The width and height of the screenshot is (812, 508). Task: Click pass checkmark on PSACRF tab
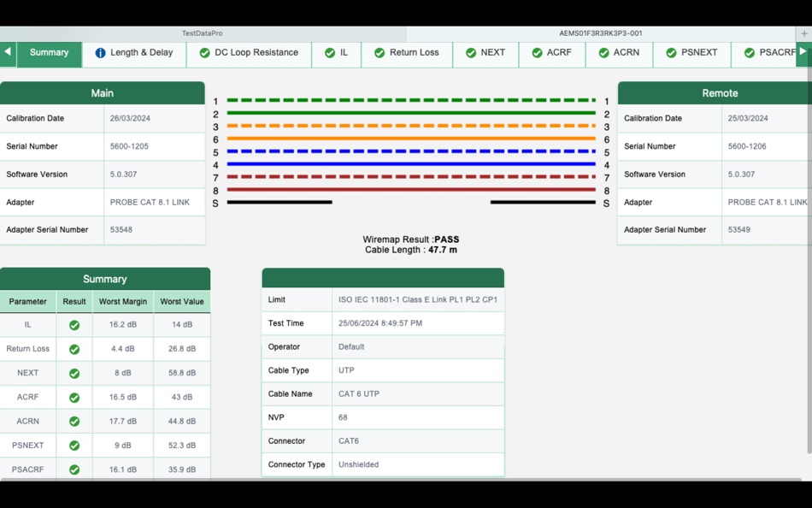[x=750, y=53]
